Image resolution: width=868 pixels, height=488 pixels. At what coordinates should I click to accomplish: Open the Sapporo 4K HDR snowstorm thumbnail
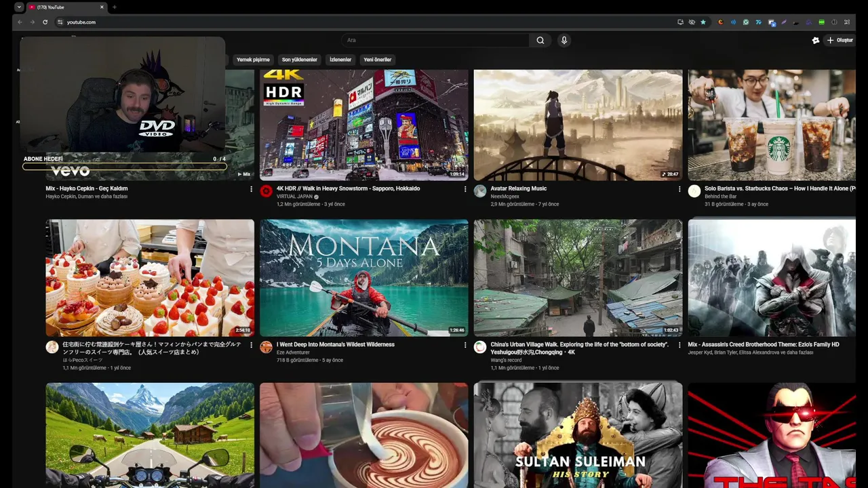click(x=364, y=125)
